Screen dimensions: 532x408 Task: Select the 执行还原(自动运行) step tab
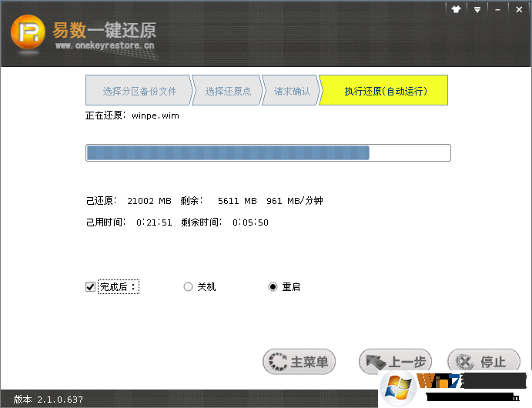[x=385, y=91]
